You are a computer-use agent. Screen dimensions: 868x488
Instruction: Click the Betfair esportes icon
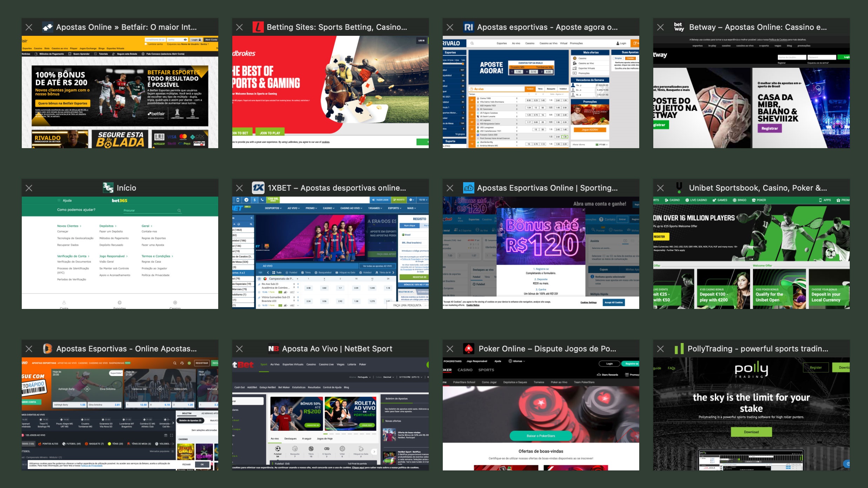[x=47, y=27]
